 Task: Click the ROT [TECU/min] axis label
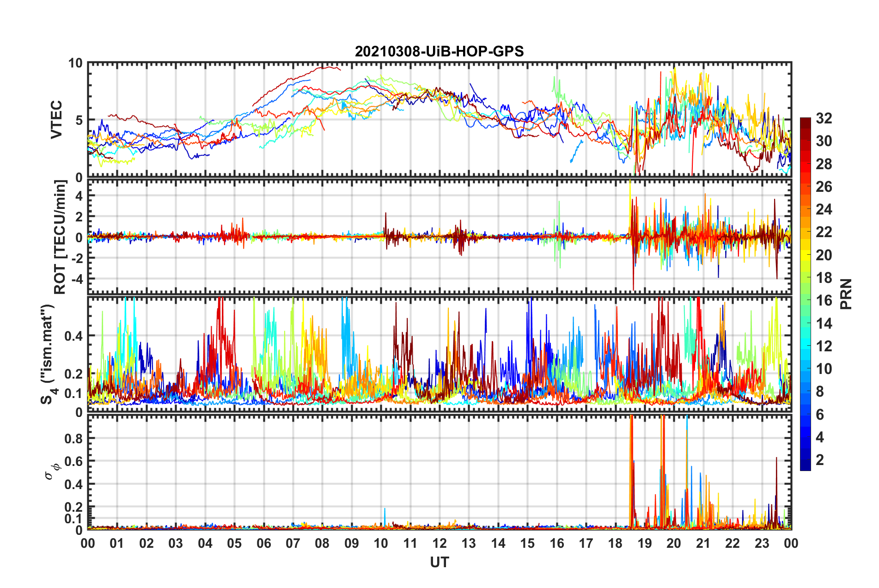(60, 237)
